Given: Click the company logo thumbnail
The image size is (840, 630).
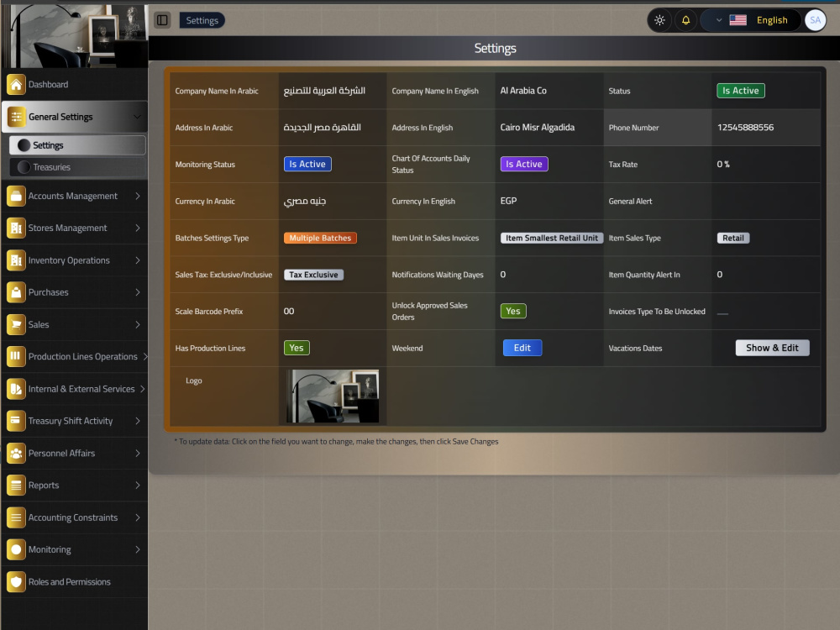Looking at the screenshot, I should pos(333,396).
